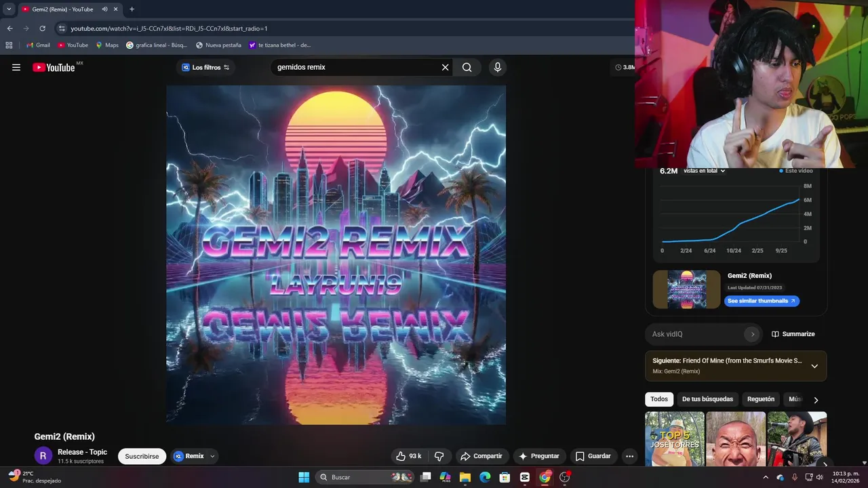The width and height of the screenshot is (868, 488).
Task: Click the Guardar save button
Action: (593, 456)
